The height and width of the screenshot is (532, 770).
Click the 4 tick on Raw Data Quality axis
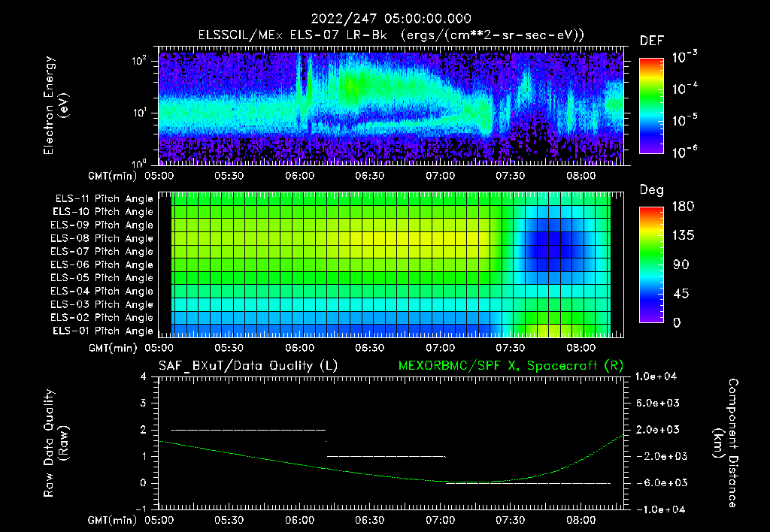coord(144,376)
